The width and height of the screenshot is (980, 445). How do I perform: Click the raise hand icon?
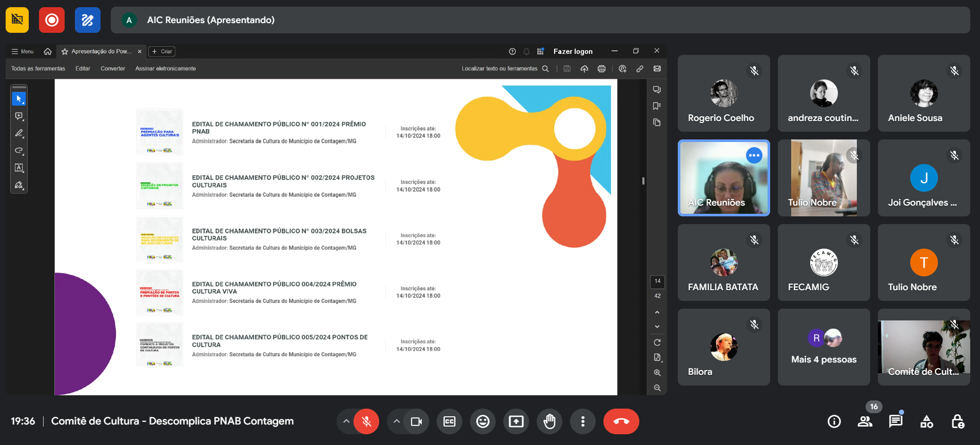pos(549,421)
